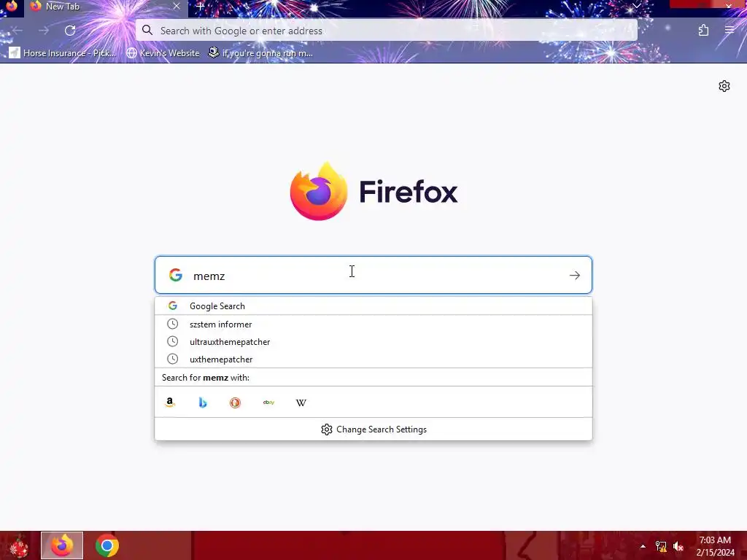747x560 pixels.
Task: Click the Reload page icon
Action: pos(70,31)
